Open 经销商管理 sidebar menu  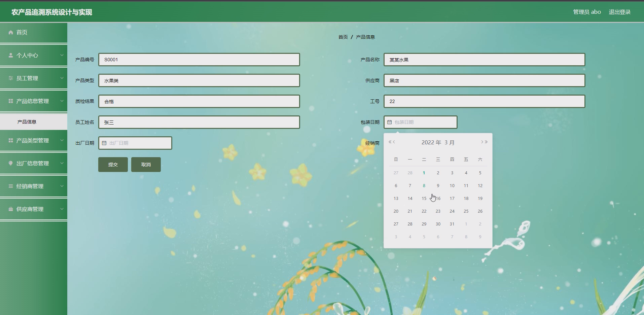34,186
